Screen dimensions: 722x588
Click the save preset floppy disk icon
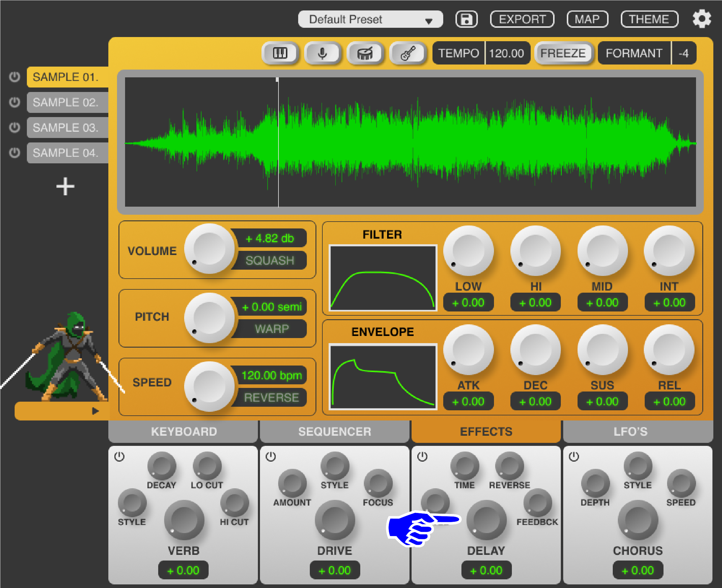pyautogui.click(x=467, y=19)
